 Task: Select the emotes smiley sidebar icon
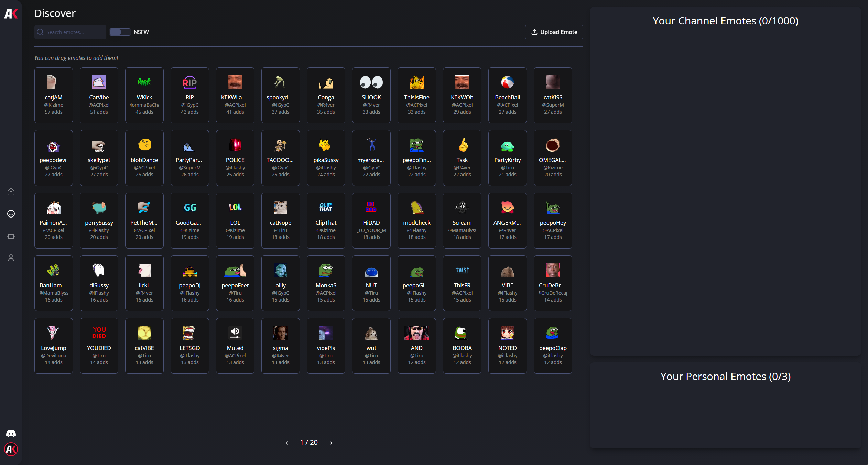click(x=11, y=214)
